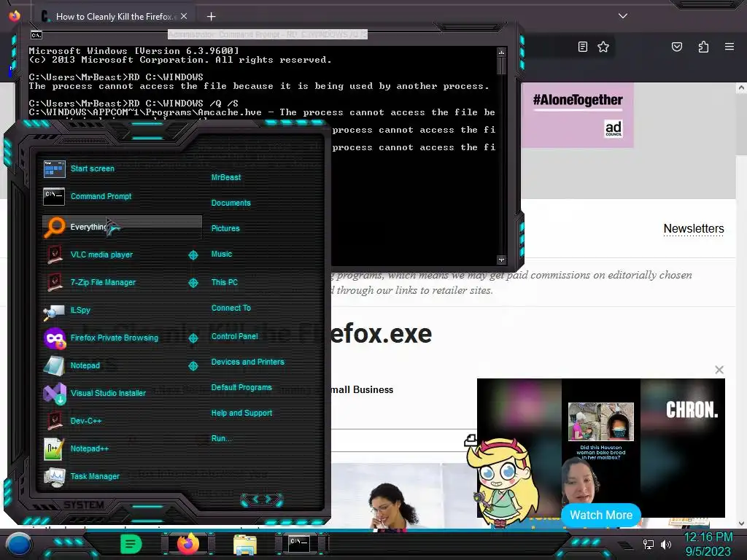The width and height of the screenshot is (747, 560).
Task: Click the AloneTogether ad banner
Action: (578, 114)
